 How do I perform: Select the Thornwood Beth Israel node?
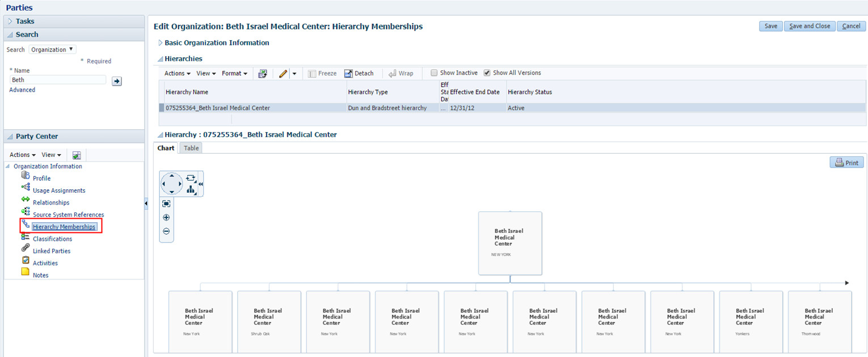coord(820,321)
